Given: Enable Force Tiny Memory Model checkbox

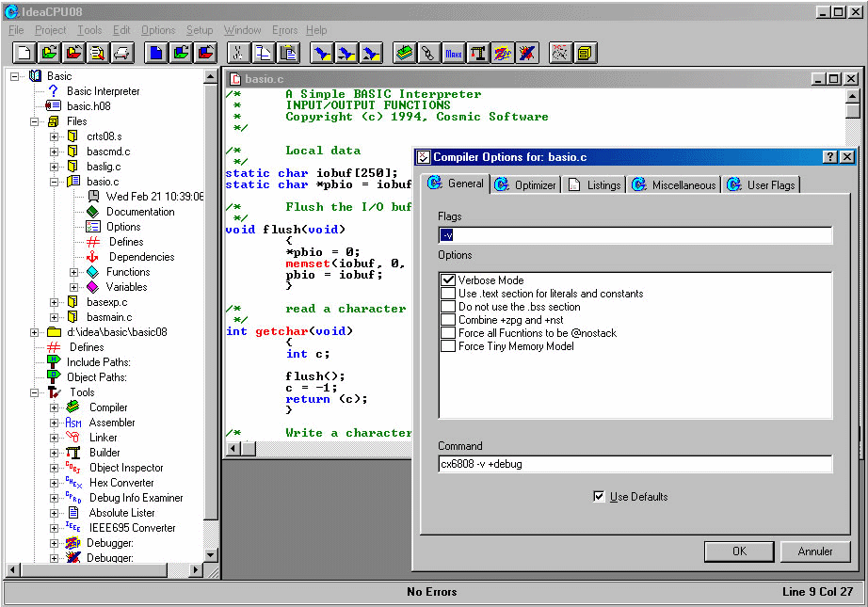Looking at the screenshot, I should coord(448,346).
